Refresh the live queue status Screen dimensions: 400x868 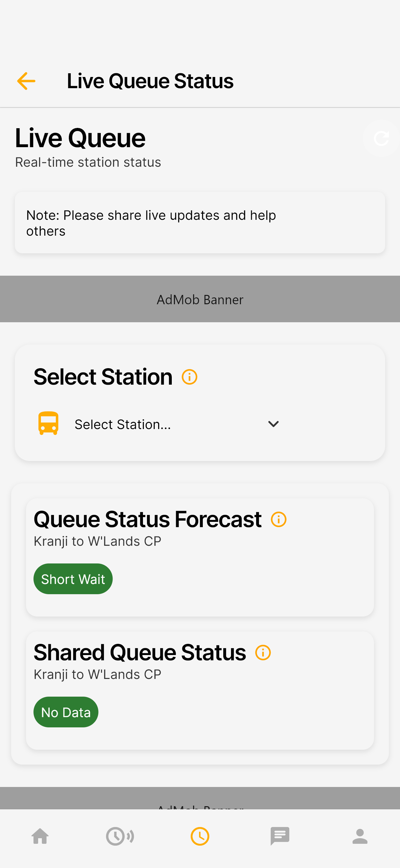coord(381,138)
